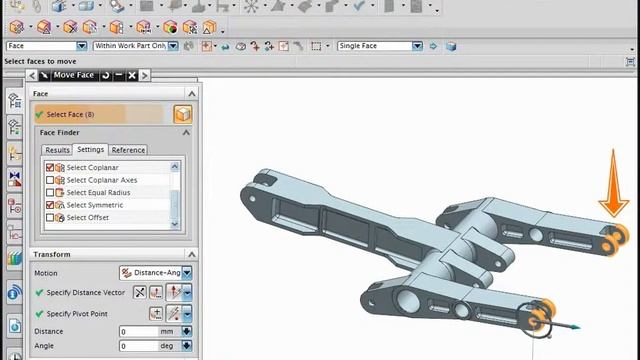Switch to the Reference tab
The image size is (640, 360).
128,150
